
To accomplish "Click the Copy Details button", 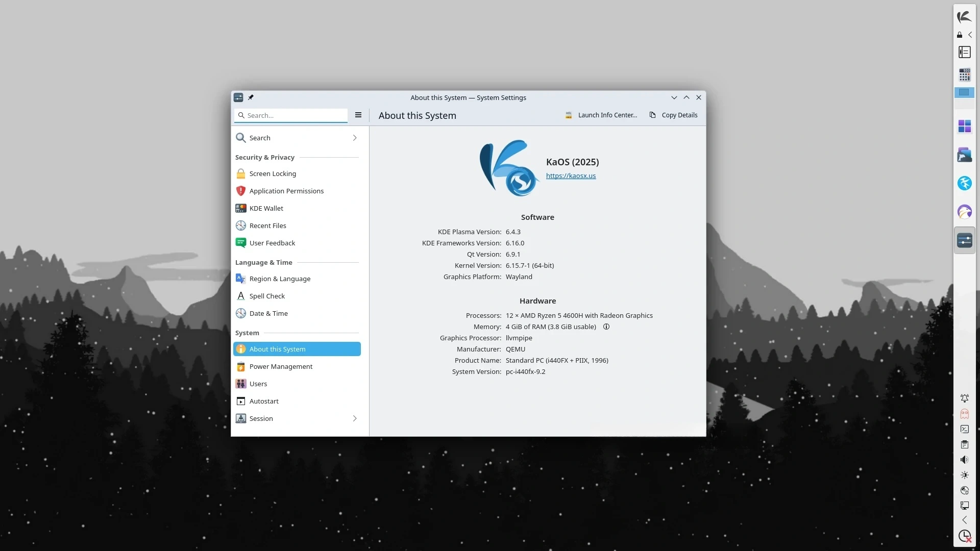I will pyautogui.click(x=673, y=115).
